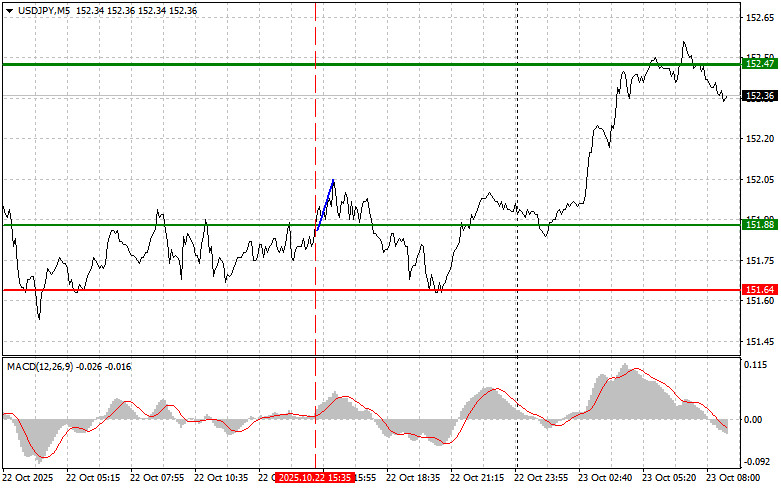Open the dropdown arrow beside USDJPY,M5
Viewport: 781px width, 489px height.
point(9,9)
